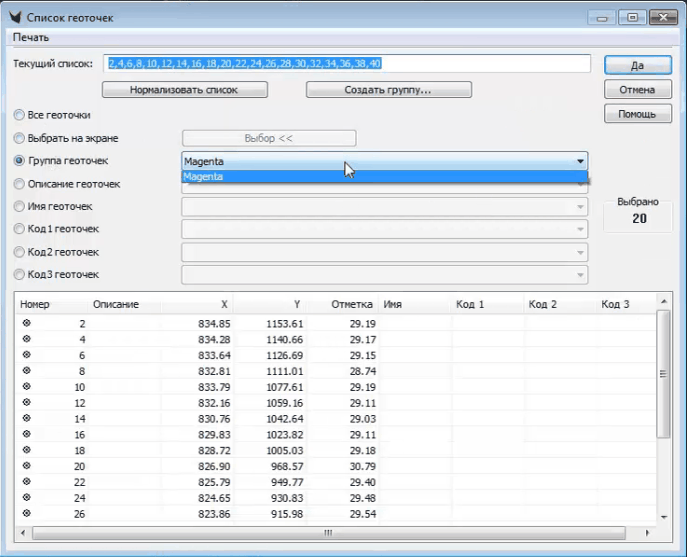Viewport: 687px width, 557px height.
Task: Click the geopoint icon in row 22
Action: tap(27, 482)
